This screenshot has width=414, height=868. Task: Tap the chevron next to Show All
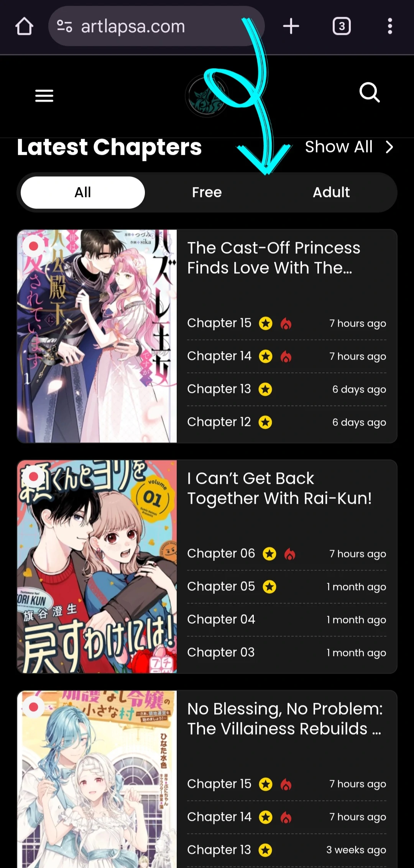pos(389,147)
